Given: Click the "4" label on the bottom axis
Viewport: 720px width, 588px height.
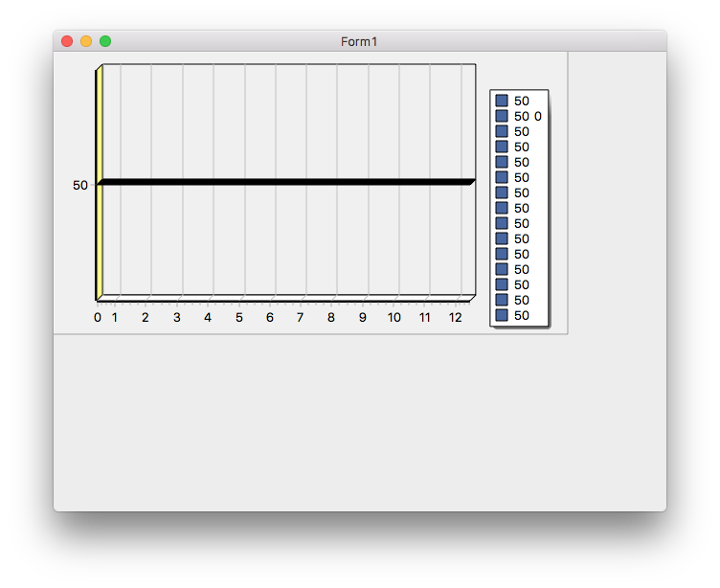Looking at the screenshot, I should [208, 317].
